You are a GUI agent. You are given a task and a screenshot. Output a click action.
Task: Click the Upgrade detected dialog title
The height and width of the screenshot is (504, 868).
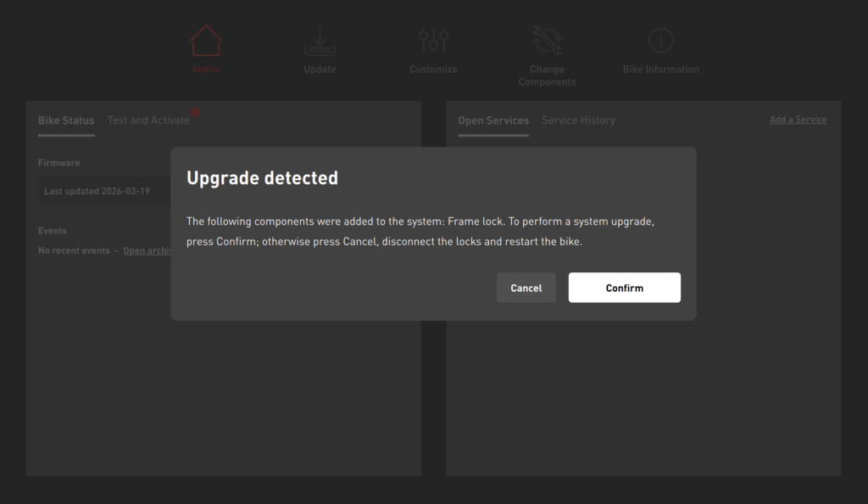[262, 178]
